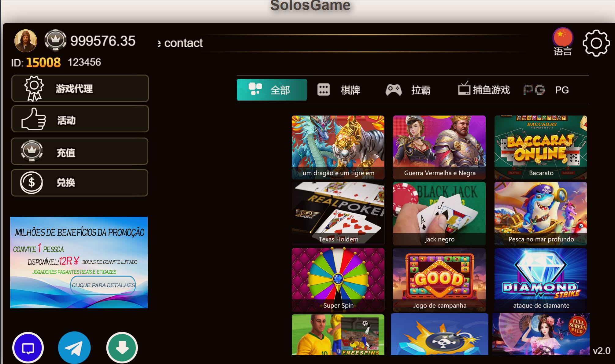Tap the green download arrow icon
Viewport: 615px width, 364px height.
tap(122, 347)
